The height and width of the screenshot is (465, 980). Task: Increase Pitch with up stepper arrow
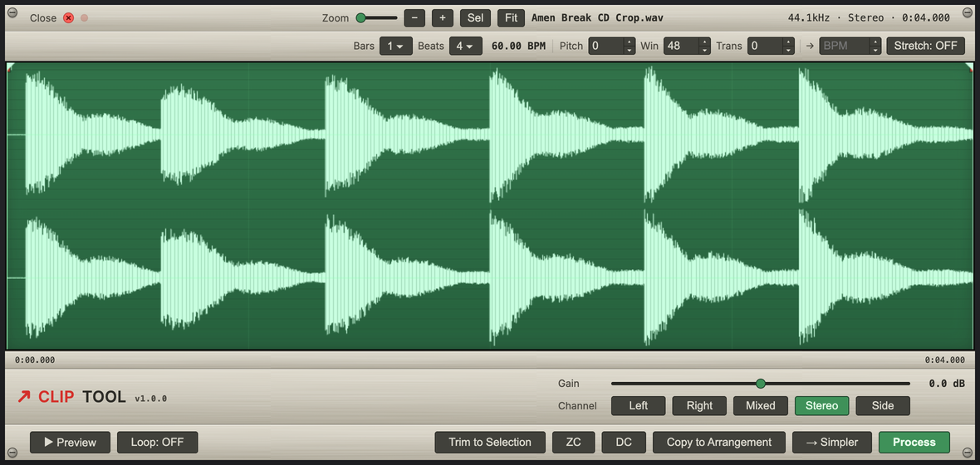[x=630, y=42]
